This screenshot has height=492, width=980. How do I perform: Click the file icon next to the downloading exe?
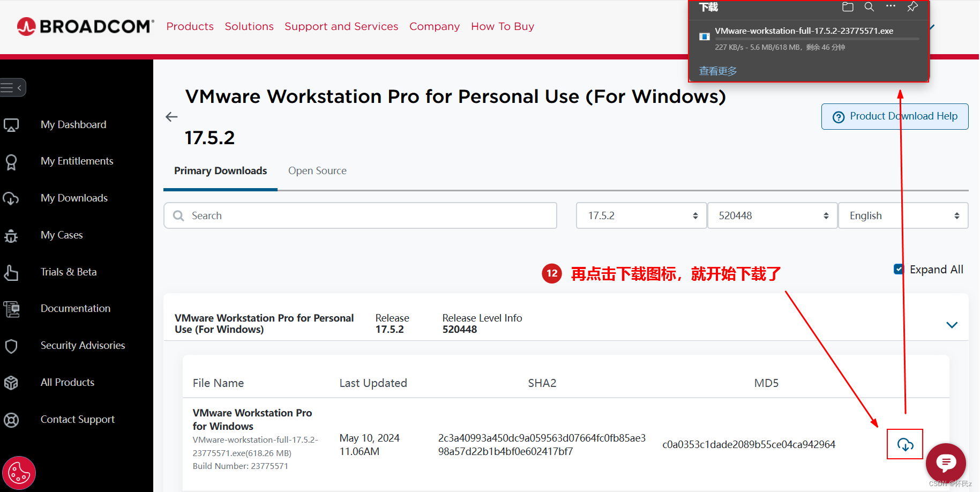704,36
